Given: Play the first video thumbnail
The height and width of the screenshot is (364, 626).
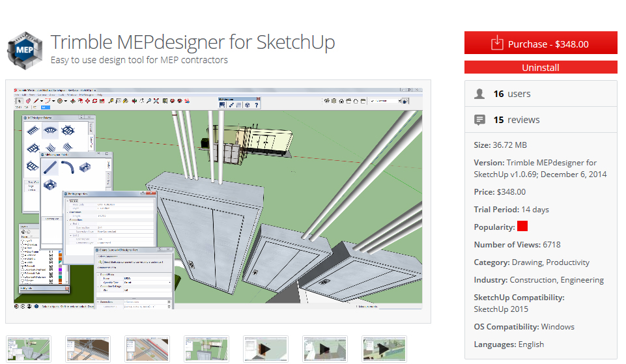Looking at the screenshot, I should pos(266,349).
